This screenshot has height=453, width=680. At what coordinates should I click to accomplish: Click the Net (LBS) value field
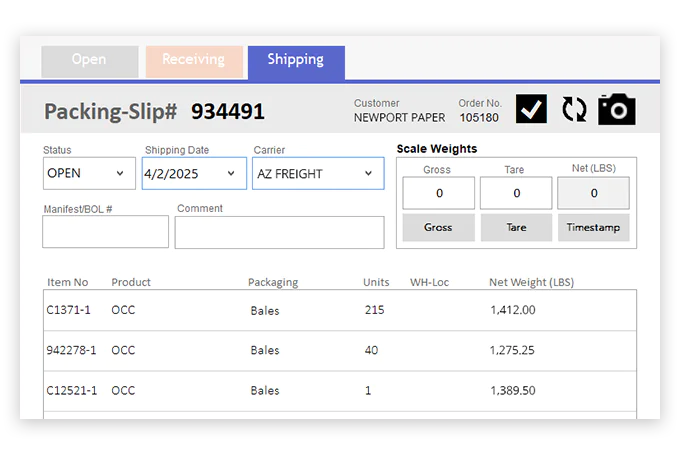pos(593,193)
